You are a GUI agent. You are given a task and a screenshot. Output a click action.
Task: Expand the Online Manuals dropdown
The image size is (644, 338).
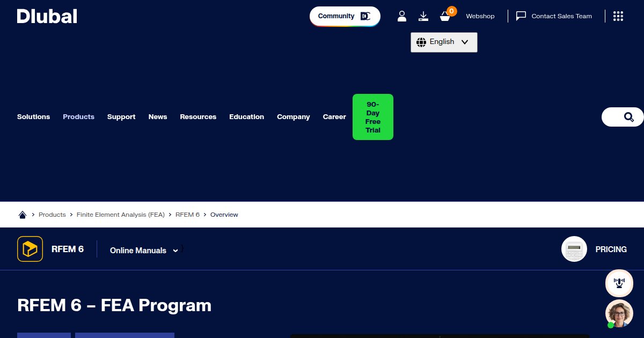coord(144,251)
